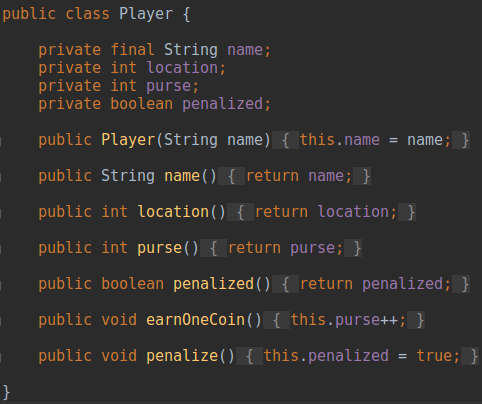Screen dimensions: 482x404
Task: Expand the folded opening brace of location() method
Action: click(x=240, y=212)
